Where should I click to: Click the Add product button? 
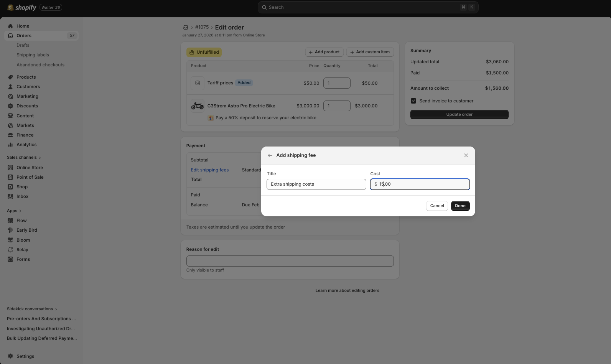click(324, 52)
